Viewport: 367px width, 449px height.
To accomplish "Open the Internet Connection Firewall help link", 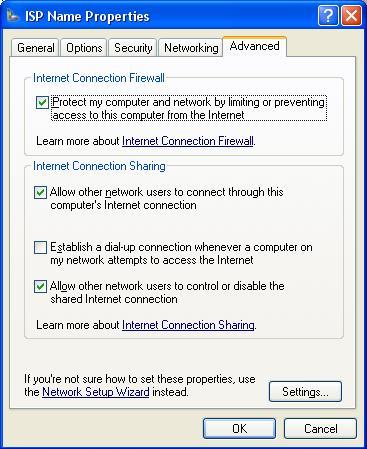I will 188,141.
